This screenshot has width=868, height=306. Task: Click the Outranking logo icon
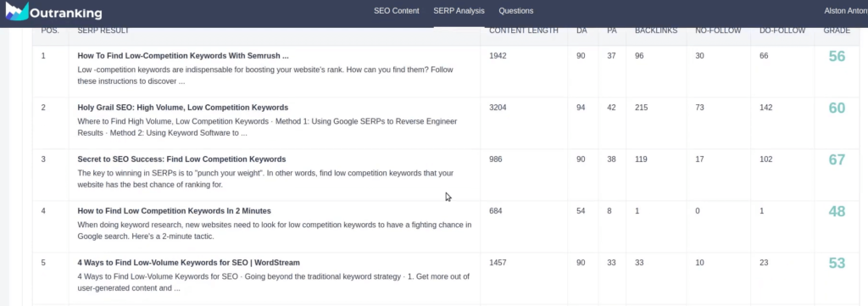tap(17, 12)
